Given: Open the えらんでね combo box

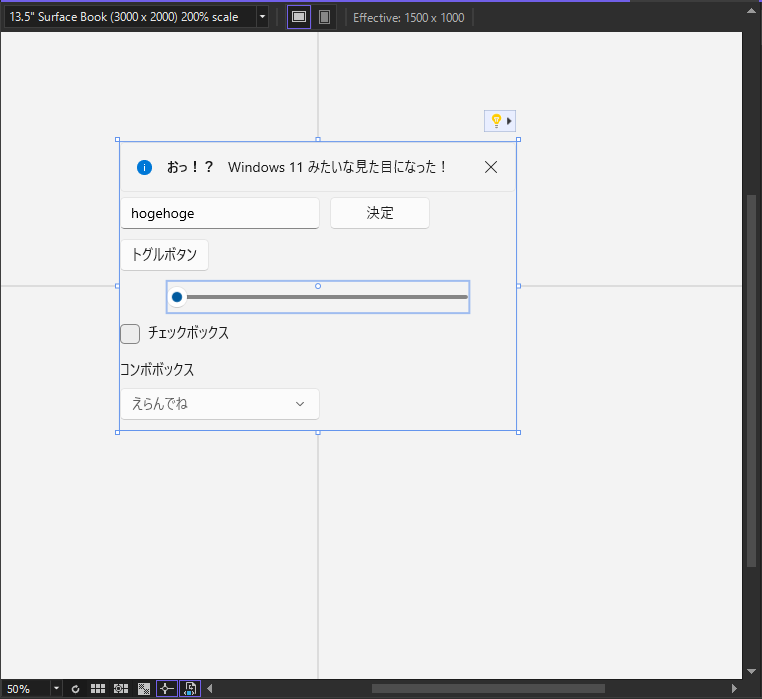Looking at the screenshot, I should [x=220, y=404].
